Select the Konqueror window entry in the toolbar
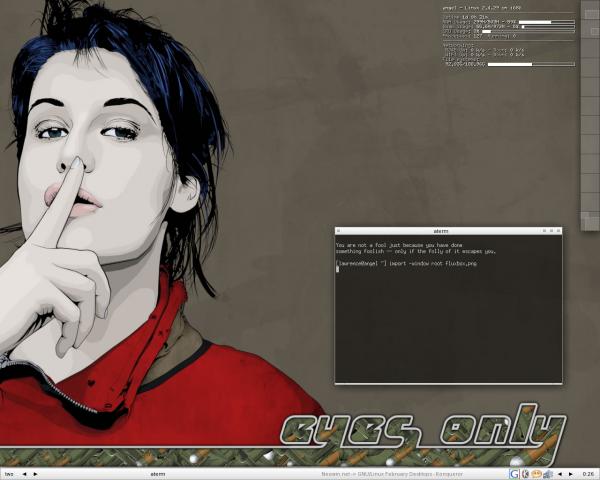 click(x=392, y=474)
